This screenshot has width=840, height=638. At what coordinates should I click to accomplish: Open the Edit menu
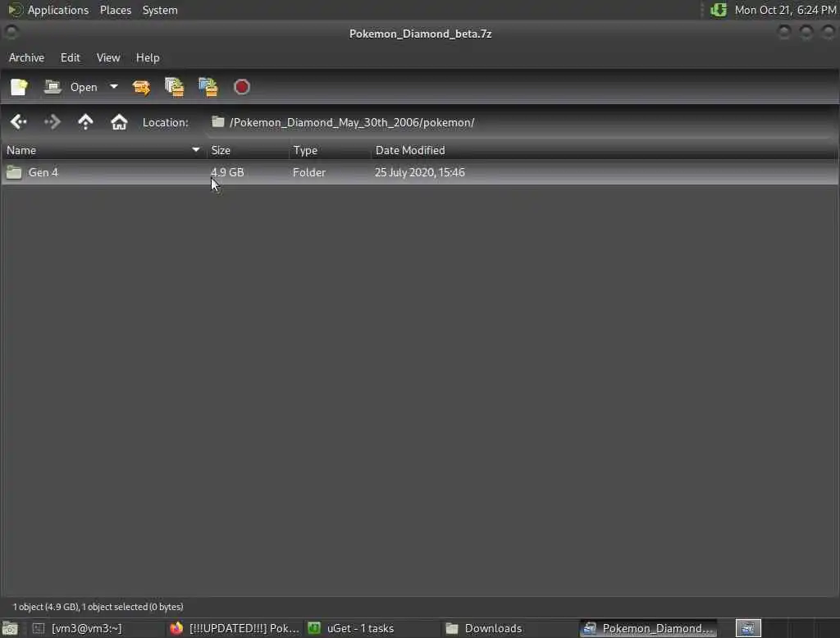click(71, 57)
